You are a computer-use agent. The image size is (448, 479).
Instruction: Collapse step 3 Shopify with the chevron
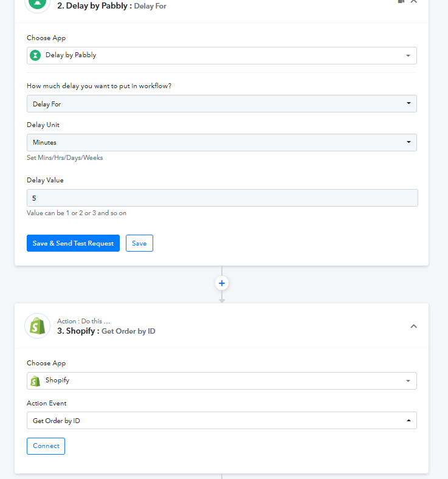[x=413, y=326]
